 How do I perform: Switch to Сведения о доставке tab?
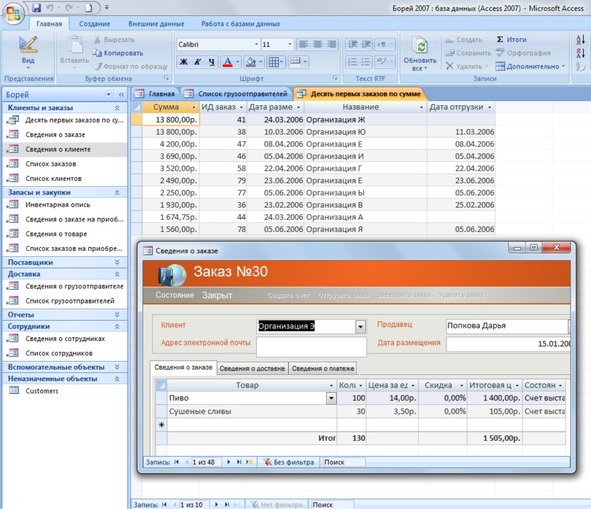(x=252, y=368)
